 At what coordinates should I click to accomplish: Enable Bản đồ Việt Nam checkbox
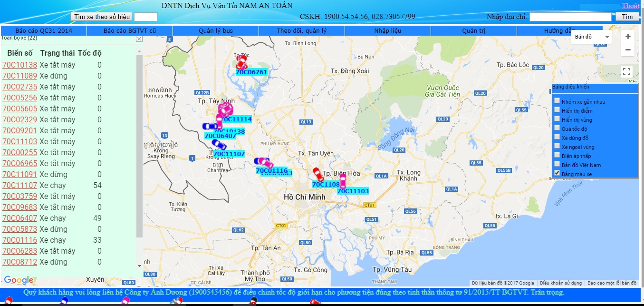557,164
